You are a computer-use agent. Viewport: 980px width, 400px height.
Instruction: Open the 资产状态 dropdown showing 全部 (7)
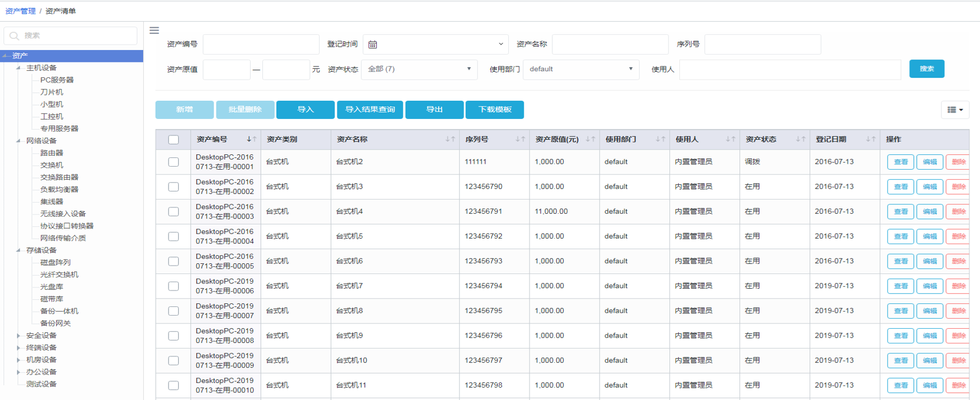(419, 70)
